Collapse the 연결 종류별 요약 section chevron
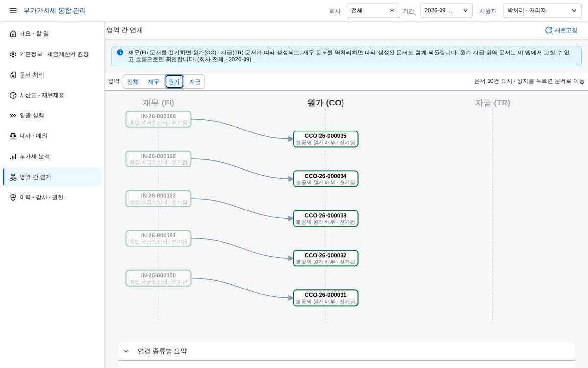Screen dimensions: 588x368 coord(126,351)
